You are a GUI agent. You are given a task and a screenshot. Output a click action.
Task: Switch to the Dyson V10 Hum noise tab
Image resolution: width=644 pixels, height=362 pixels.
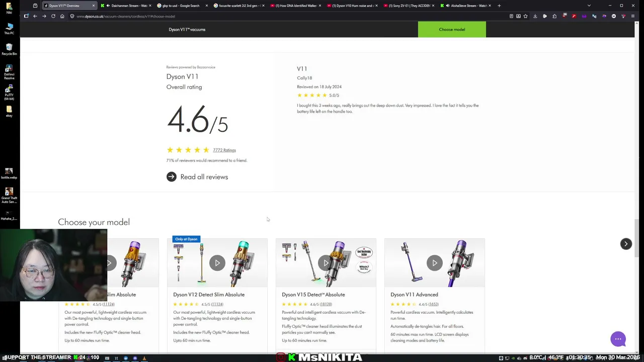click(352, 6)
